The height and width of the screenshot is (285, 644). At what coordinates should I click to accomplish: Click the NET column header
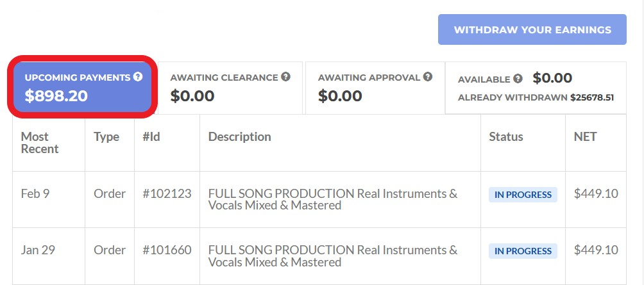click(x=585, y=136)
